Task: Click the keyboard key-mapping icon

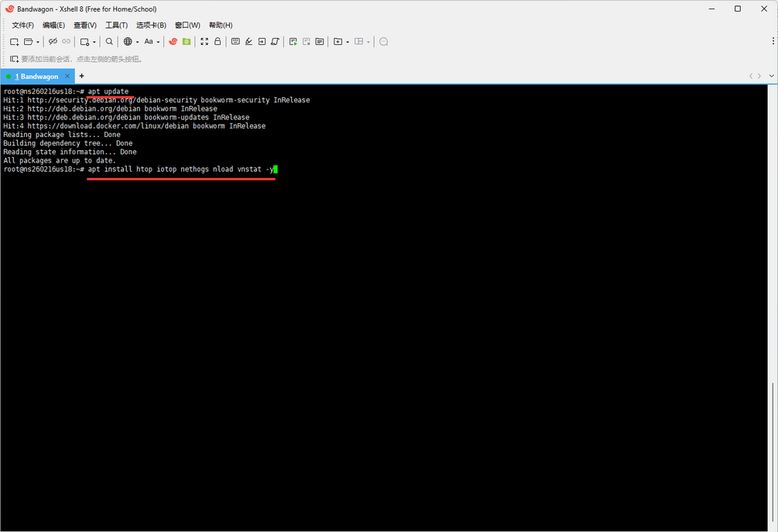Action: [x=235, y=42]
